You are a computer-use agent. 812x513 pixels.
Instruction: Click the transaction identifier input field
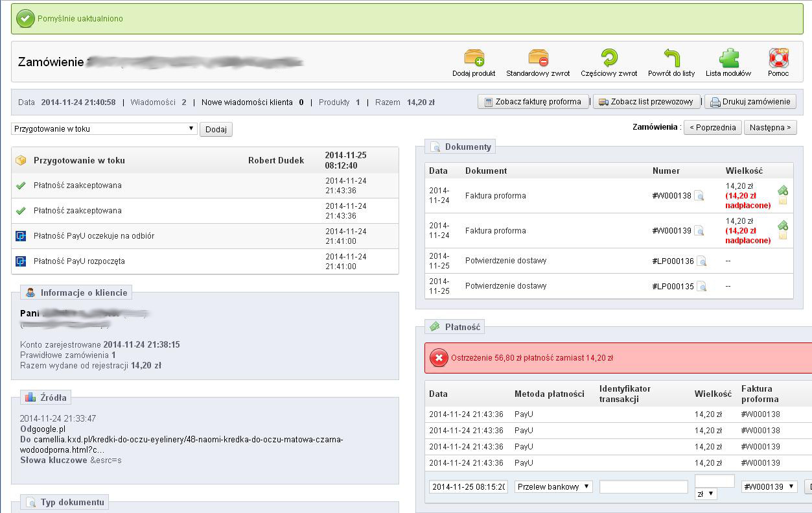coord(644,486)
